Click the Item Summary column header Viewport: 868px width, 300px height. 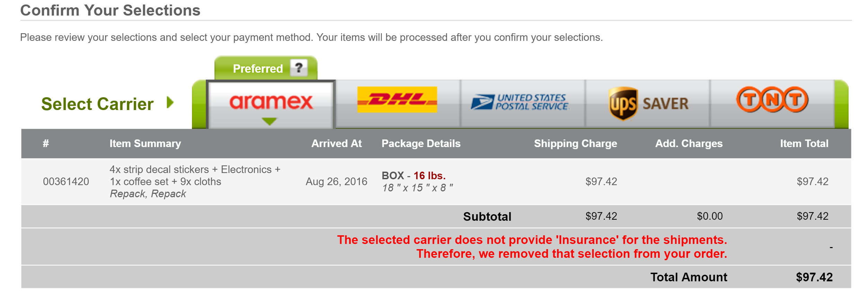(x=145, y=144)
